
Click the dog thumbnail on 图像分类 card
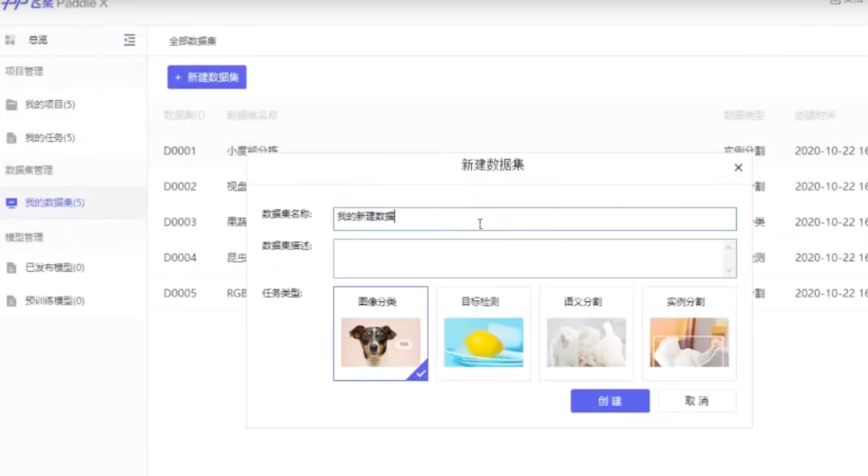pyautogui.click(x=381, y=342)
